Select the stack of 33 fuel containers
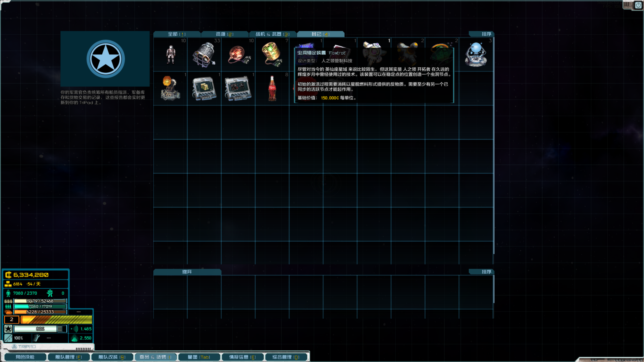Screen dimensions: 644x362 click(204, 54)
